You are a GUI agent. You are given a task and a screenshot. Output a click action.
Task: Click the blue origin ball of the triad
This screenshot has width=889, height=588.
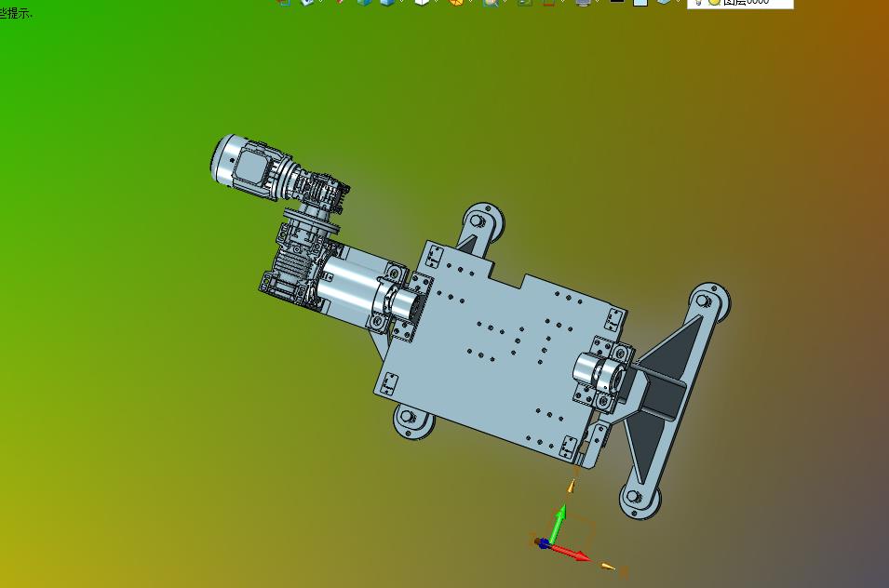click(x=543, y=543)
